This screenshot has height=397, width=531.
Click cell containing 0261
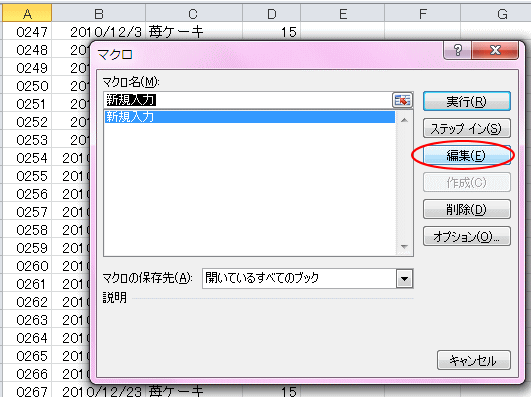click(27, 284)
